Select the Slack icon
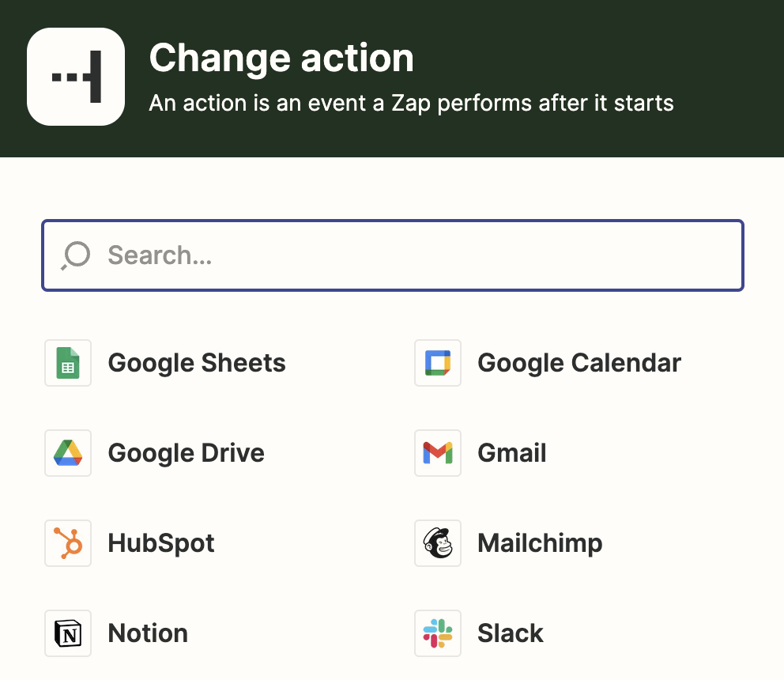 pyautogui.click(x=438, y=633)
